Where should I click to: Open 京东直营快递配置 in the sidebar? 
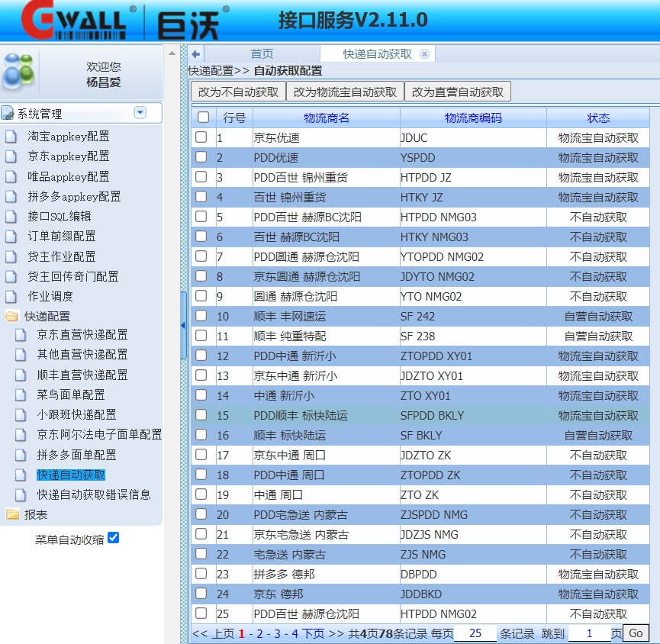click(82, 335)
